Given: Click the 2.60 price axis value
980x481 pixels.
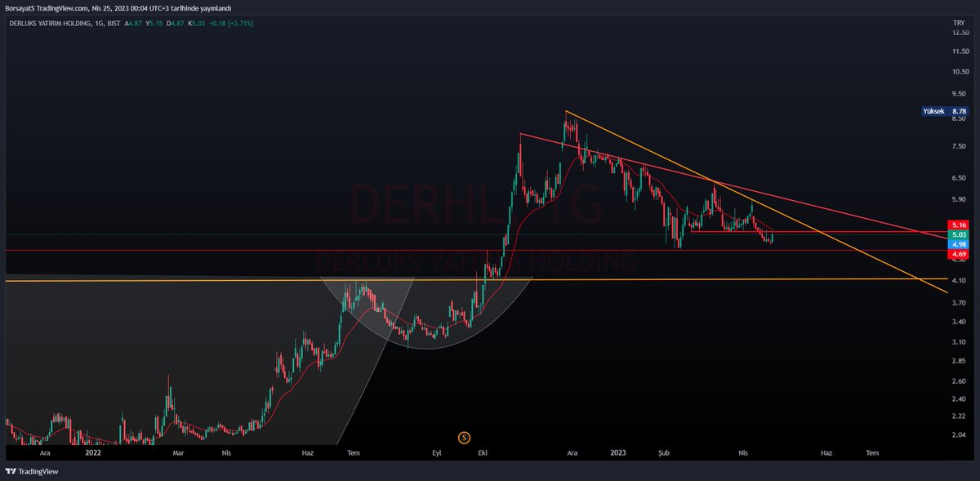Looking at the screenshot, I should (960, 381).
